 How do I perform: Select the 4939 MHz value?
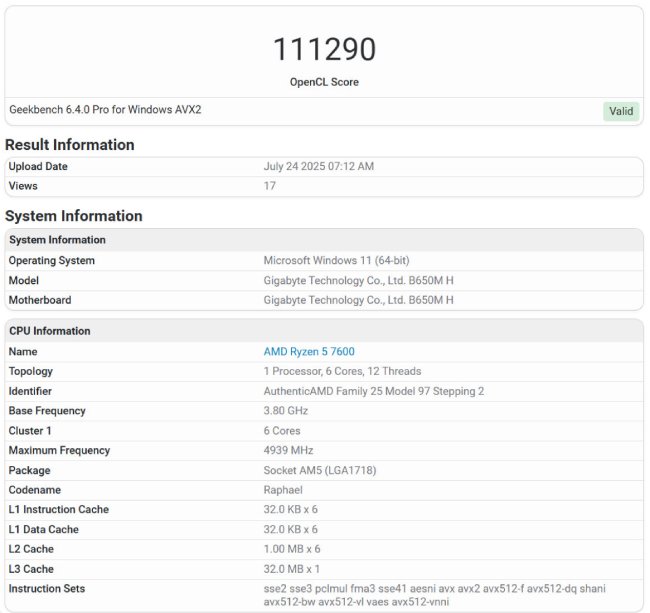289,450
